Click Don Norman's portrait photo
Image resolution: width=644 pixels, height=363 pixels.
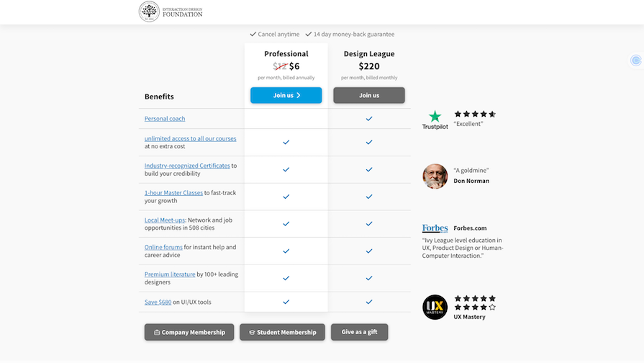point(435,176)
